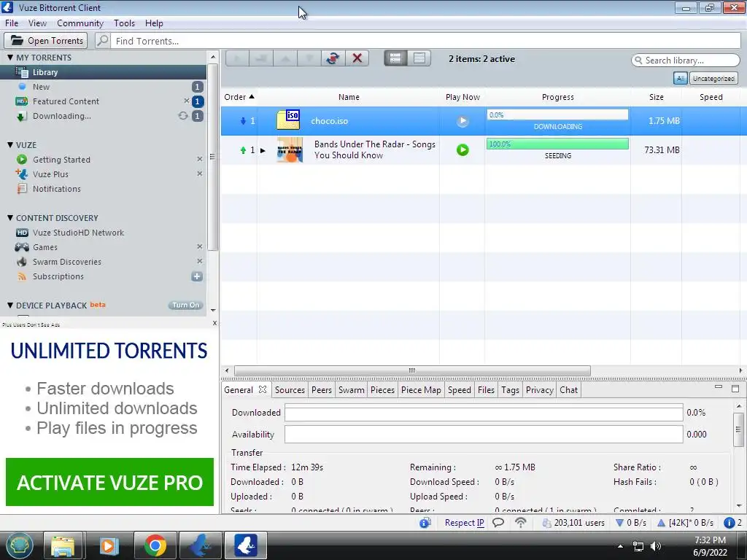This screenshot has width=747, height=560.
Task: Select the New sidebar entry
Action: pos(103,87)
